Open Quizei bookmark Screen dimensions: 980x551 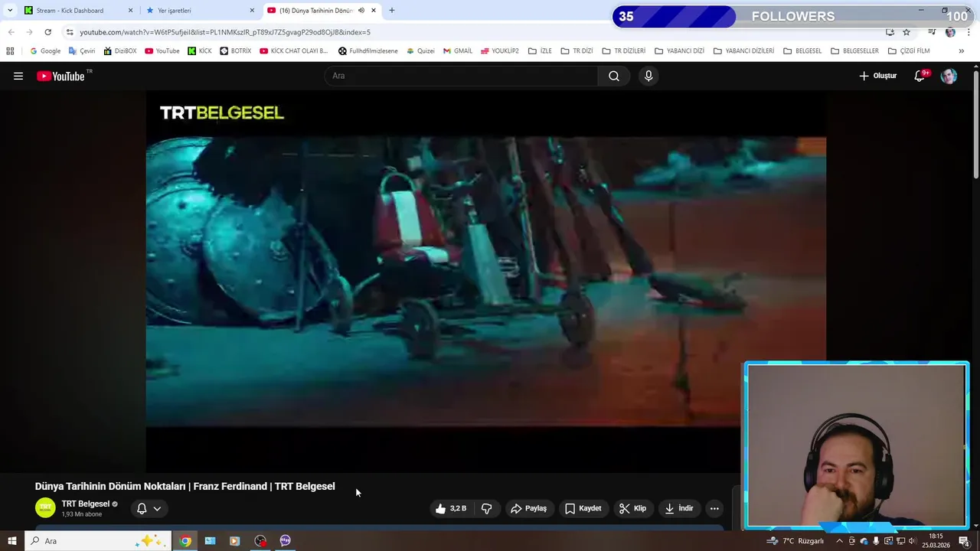(x=420, y=51)
